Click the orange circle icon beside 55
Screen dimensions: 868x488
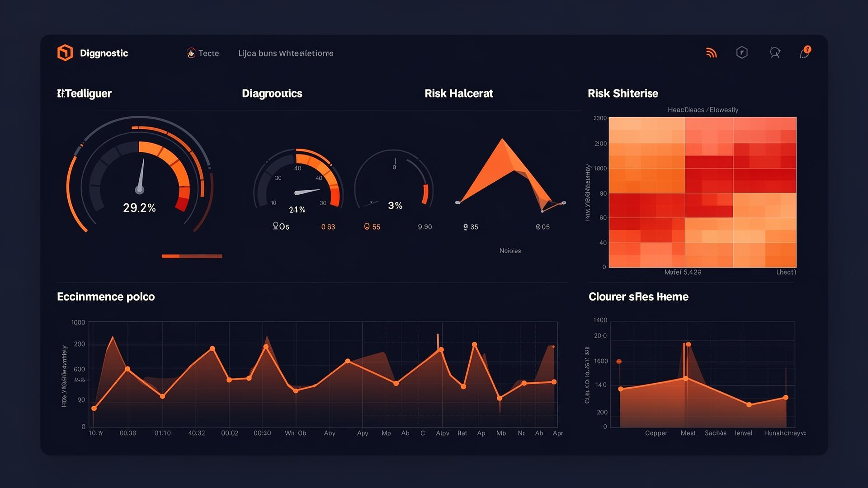[x=367, y=226]
